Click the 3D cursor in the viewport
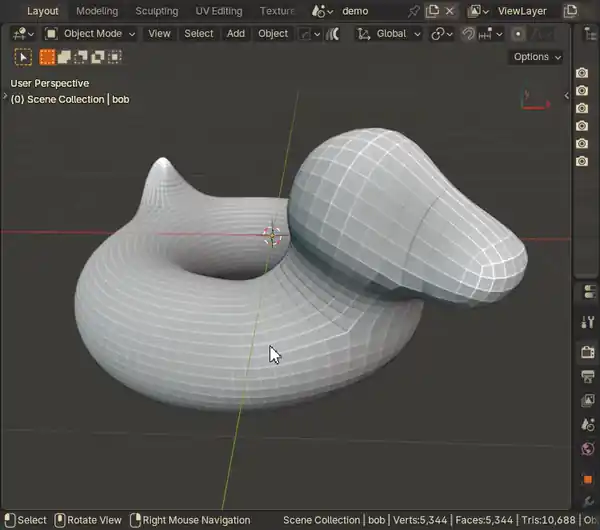The image size is (600, 530). coord(272,236)
